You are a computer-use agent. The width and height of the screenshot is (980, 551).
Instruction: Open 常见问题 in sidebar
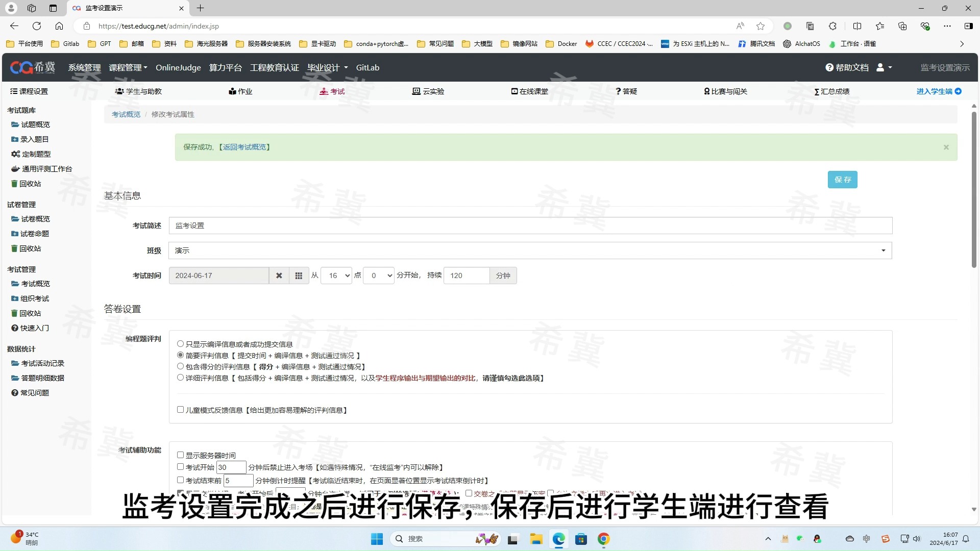[x=30, y=393]
